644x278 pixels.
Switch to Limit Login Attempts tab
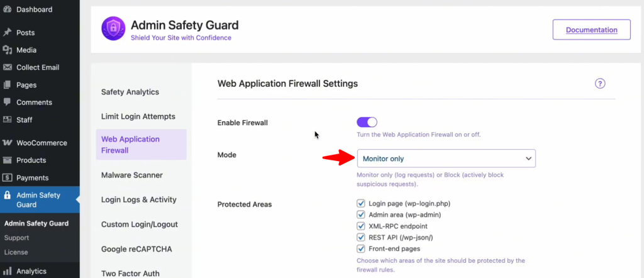[x=138, y=116]
